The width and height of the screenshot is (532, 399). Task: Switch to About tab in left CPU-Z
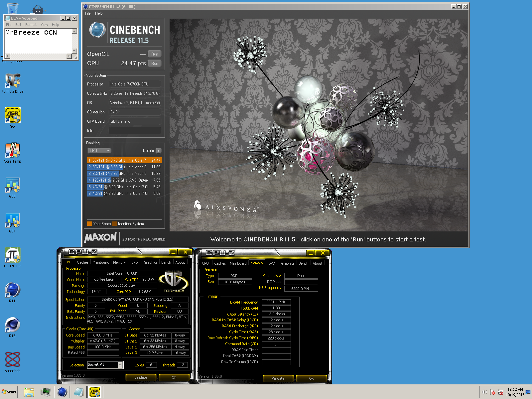click(x=180, y=262)
